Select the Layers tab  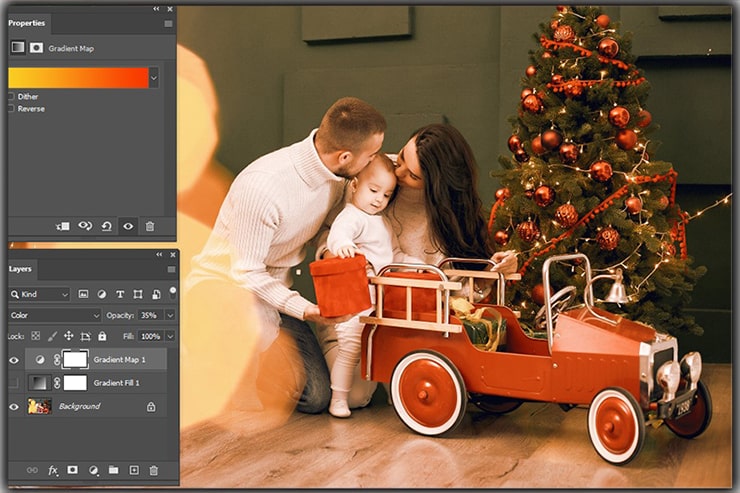22,269
